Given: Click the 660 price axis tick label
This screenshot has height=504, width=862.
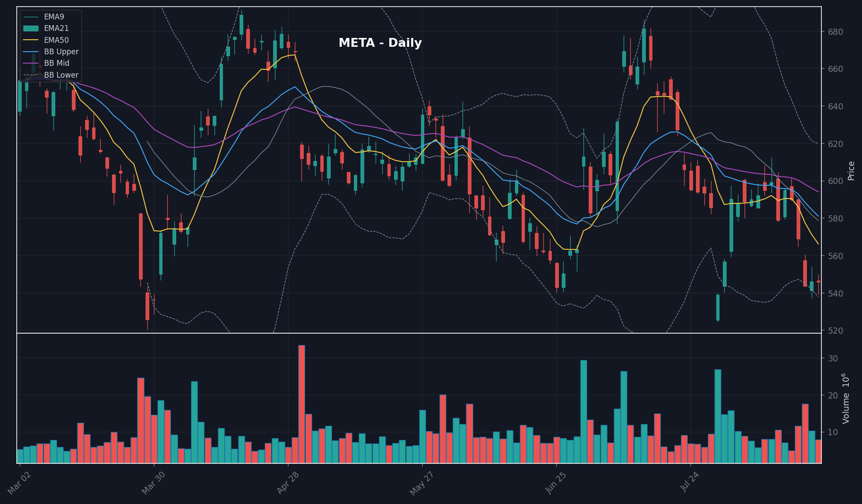Looking at the screenshot, I should point(835,69).
